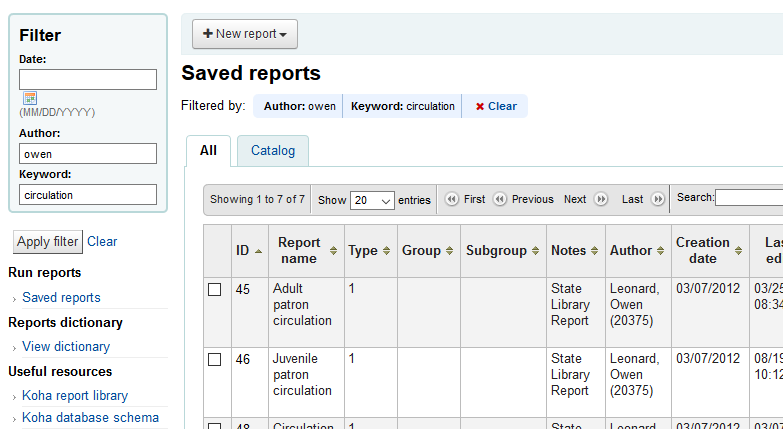
Task: Click the Keyword filter input field
Action: pyautogui.click(x=88, y=195)
